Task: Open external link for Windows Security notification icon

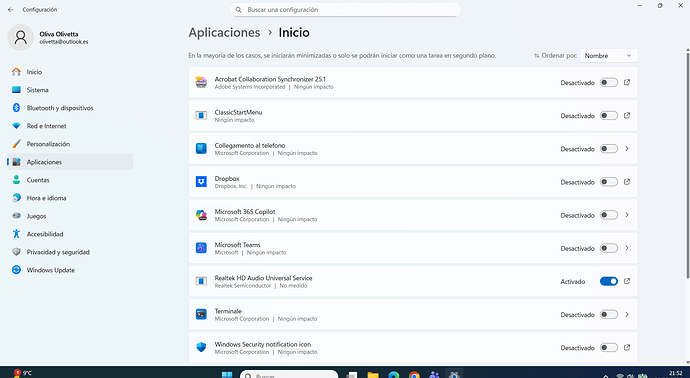Action: (x=627, y=348)
